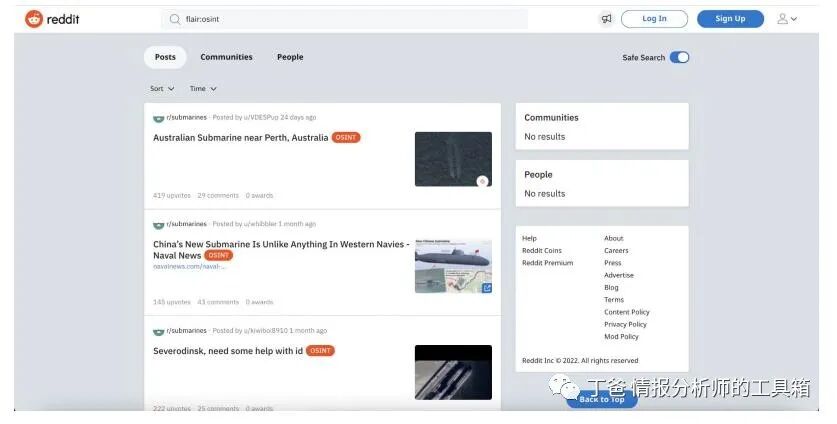
Task: Click the Terms footer link
Action: pyautogui.click(x=614, y=300)
